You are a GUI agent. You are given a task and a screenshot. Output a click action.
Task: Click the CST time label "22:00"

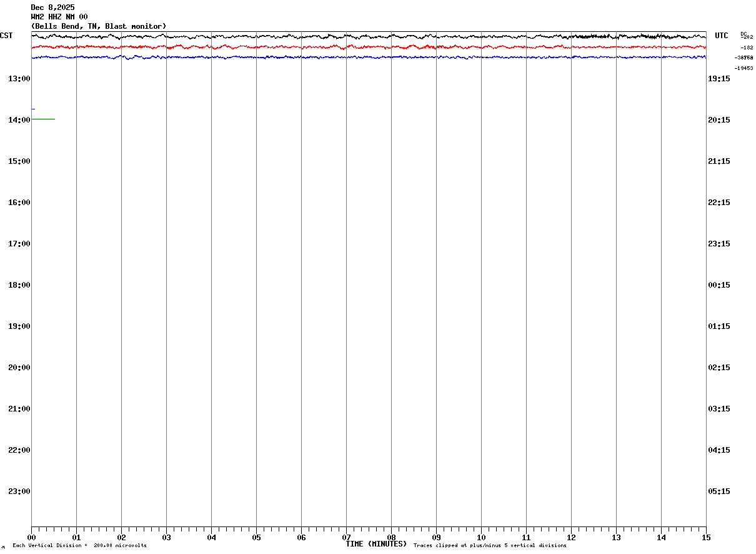click(x=19, y=450)
